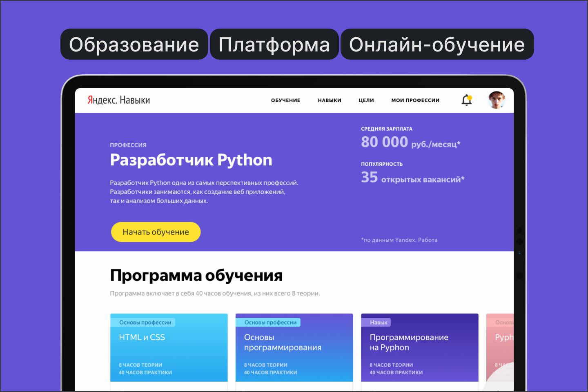
Task: Open the user profile avatar photo
Action: coord(497,100)
